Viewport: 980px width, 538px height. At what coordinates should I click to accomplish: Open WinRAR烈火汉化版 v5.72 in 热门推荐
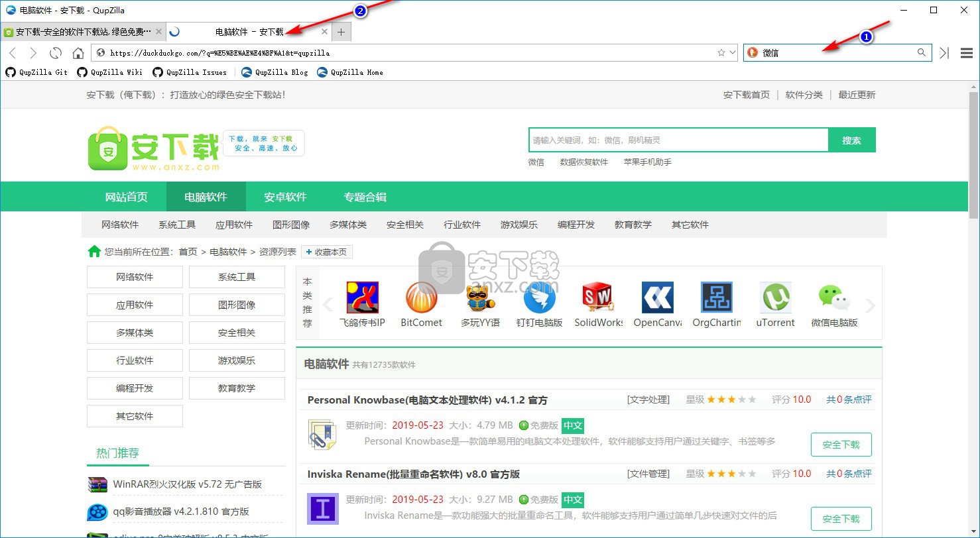coord(188,484)
